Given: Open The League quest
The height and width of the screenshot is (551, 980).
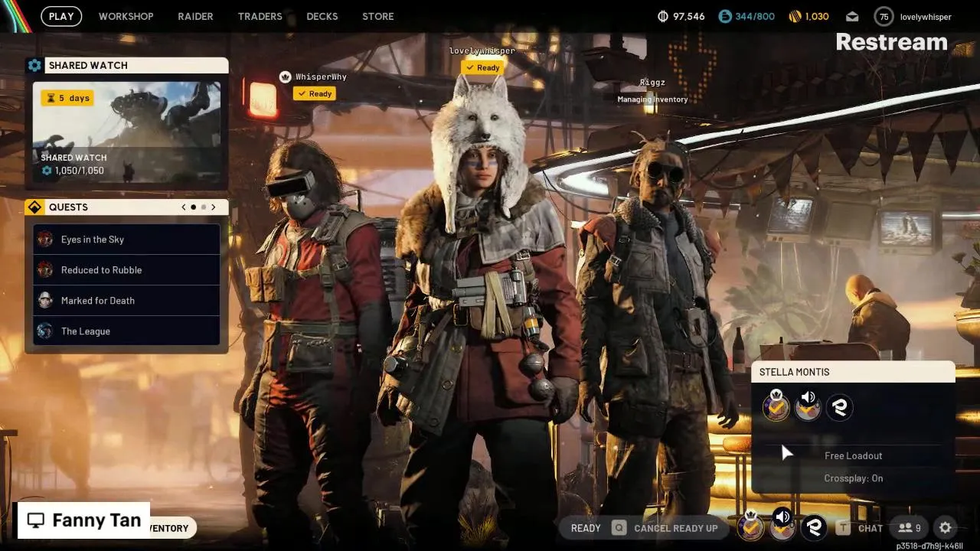Looking at the screenshot, I should 126,331.
